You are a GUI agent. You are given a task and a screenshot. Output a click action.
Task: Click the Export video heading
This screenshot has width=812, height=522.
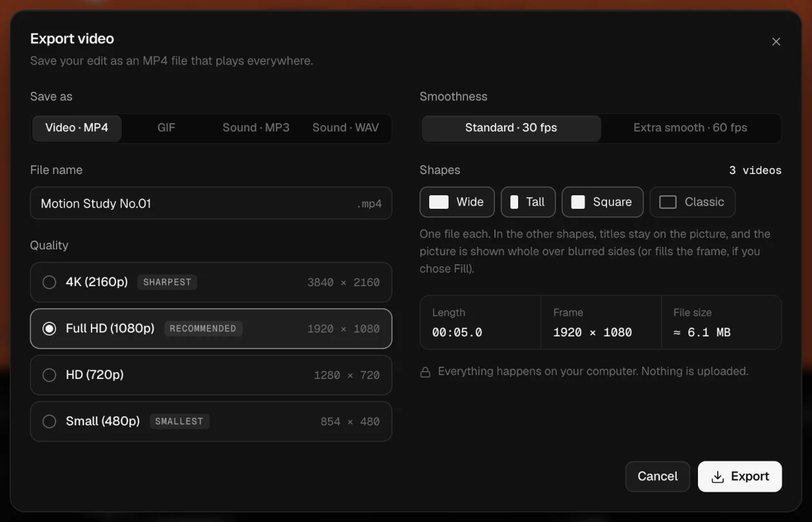72,39
